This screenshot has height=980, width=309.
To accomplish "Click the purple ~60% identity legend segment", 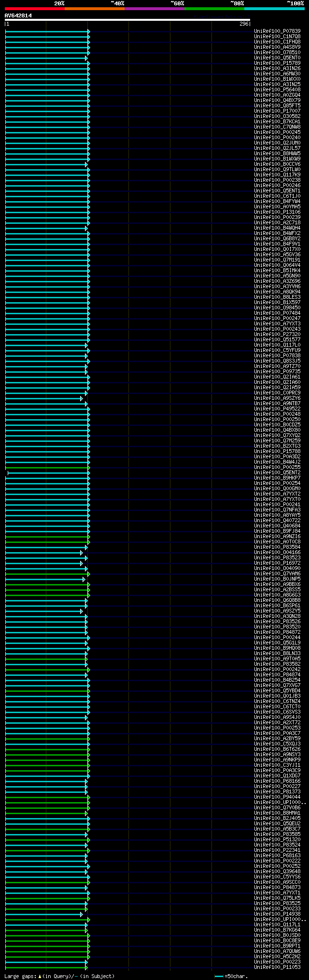I will click(154, 9).
